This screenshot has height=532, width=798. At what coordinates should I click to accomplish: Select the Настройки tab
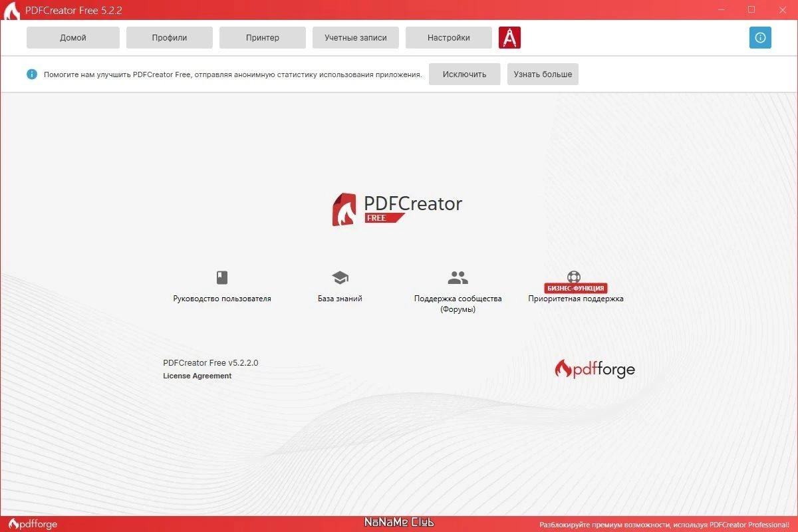(x=449, y=38)
